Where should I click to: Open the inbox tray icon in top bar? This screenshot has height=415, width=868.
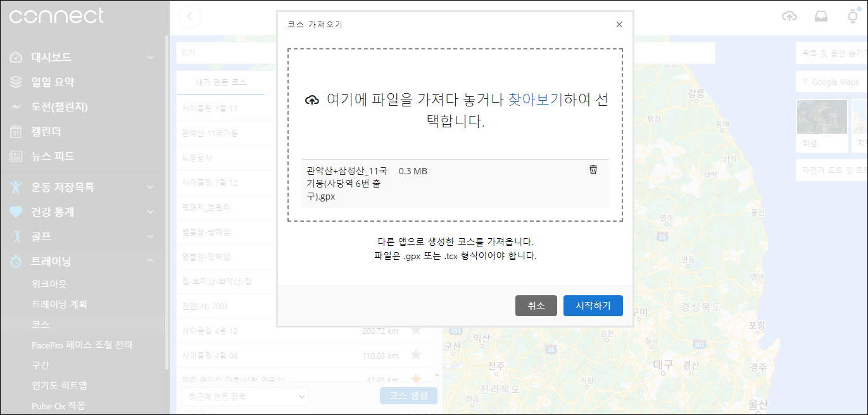click(821, 16)
